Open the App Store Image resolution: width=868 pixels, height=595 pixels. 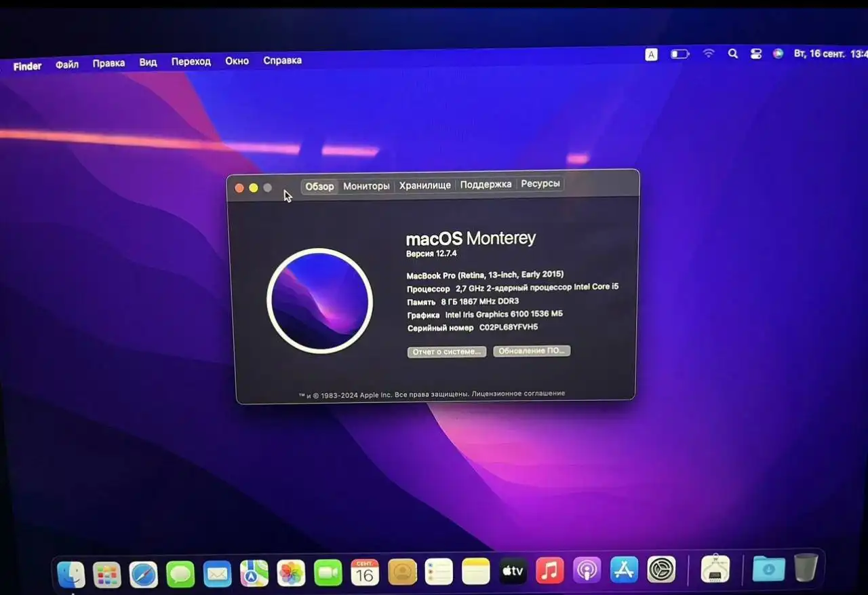click(625, 572)
